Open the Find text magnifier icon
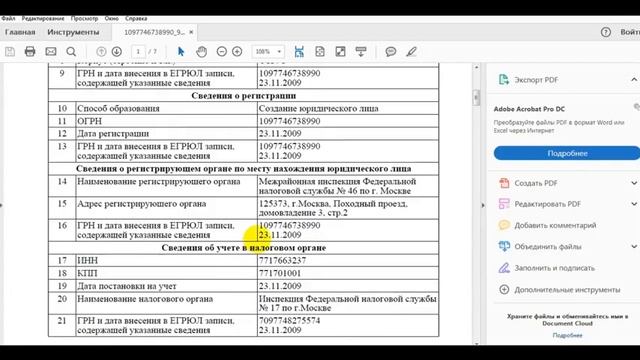 (71, 51)
